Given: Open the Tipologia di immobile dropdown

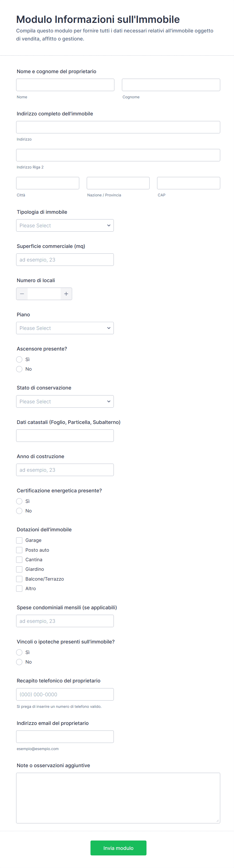Looking at the screenshot, I should click(65, 226).
